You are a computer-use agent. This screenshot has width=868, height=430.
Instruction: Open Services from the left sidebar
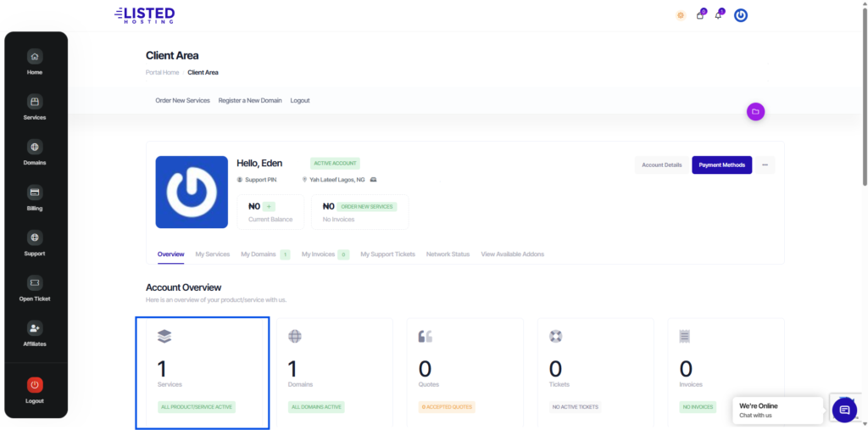click(x=34, y=102)
